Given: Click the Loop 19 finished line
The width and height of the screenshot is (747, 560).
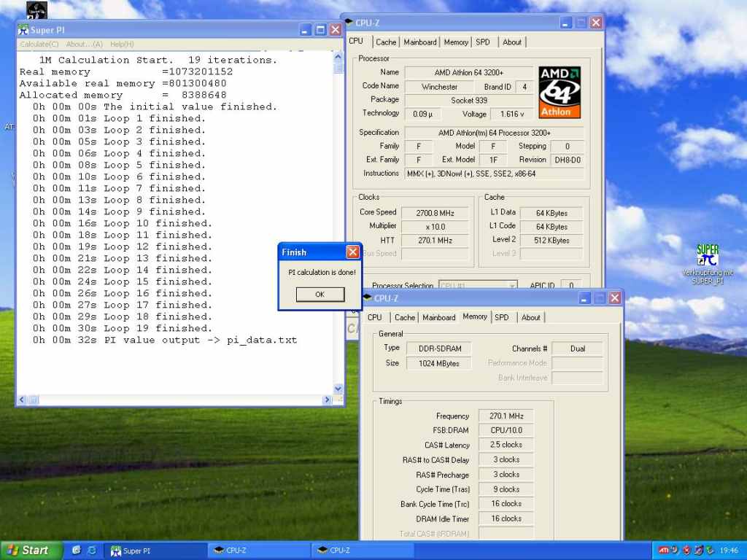Looking at the screenshot, I should (x=123, y=329).
